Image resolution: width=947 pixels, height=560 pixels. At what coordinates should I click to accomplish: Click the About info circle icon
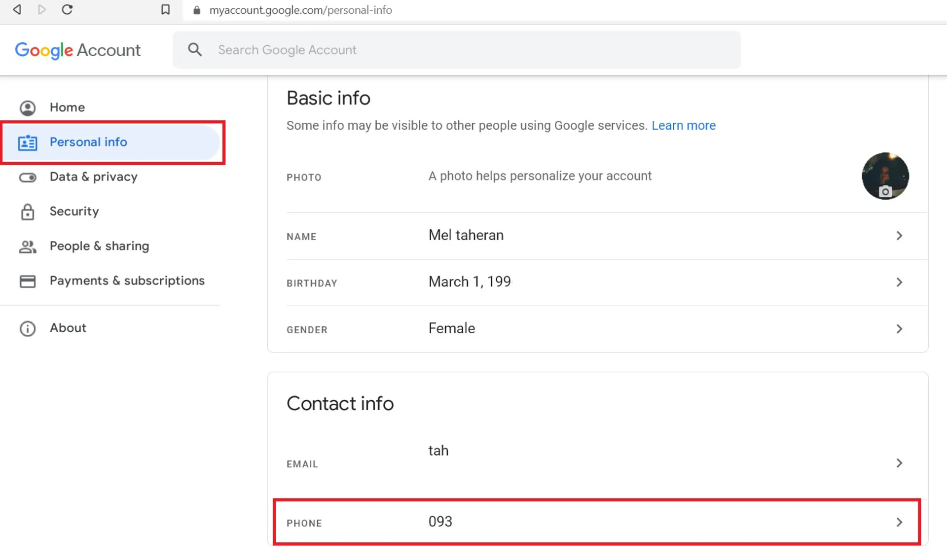[x=28, y=328]
